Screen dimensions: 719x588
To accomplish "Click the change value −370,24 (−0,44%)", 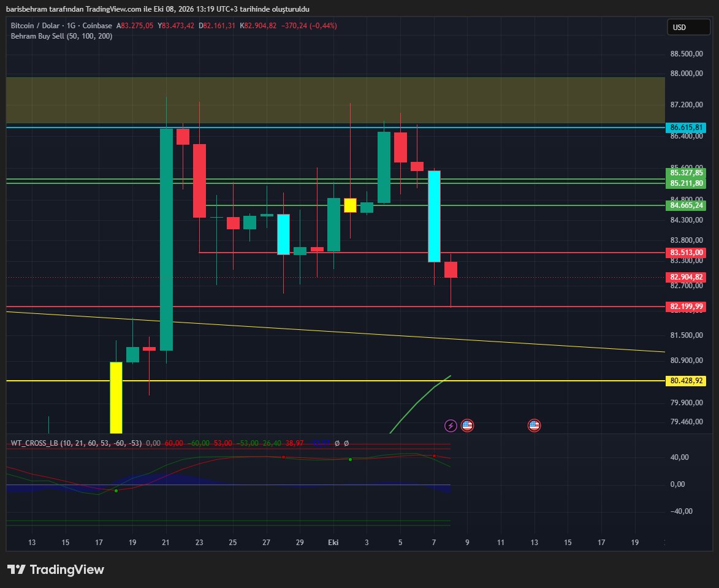I will pos(308,26).
